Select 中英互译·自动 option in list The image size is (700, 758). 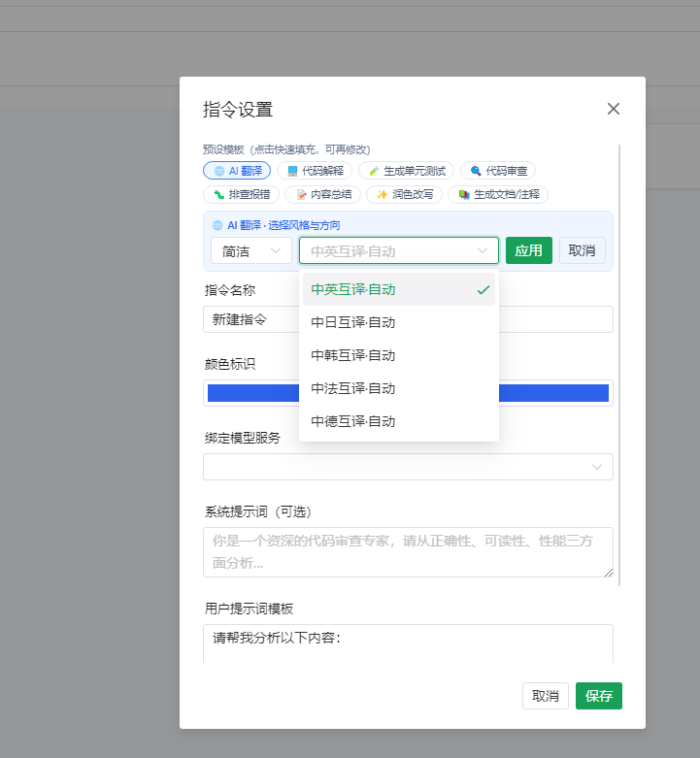399,289
